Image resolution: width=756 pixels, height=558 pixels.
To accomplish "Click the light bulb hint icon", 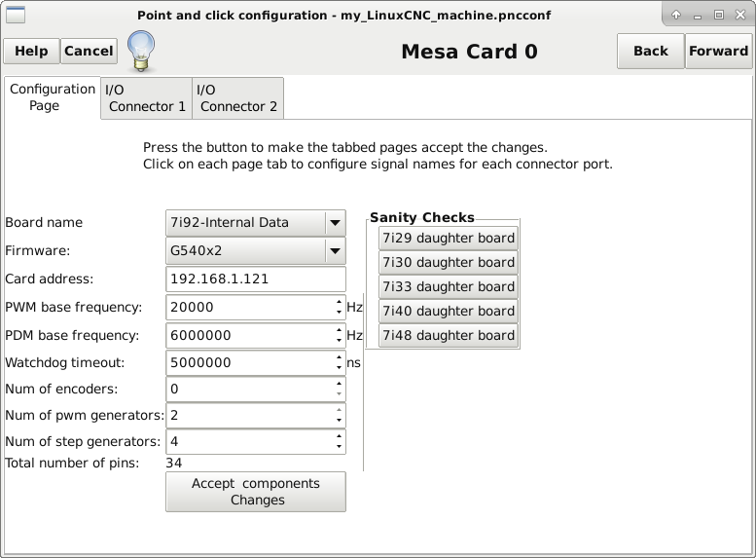I will coord(141,52).
